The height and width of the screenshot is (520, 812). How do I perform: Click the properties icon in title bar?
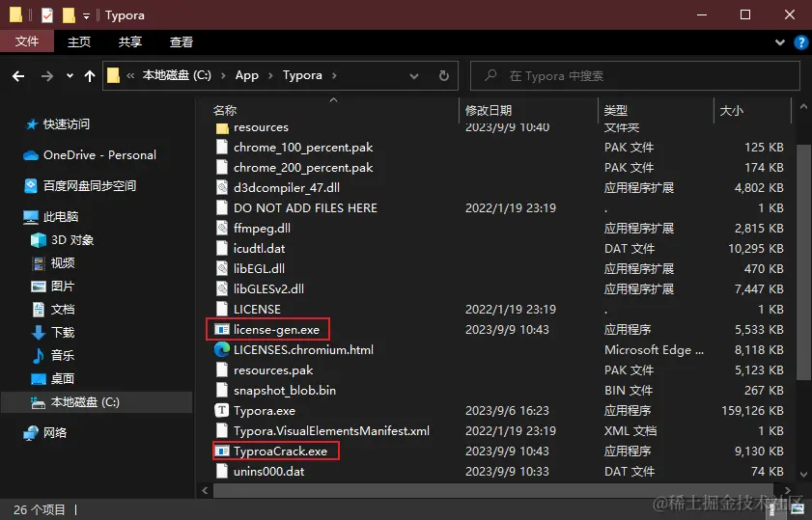click(x=47, y=15)
